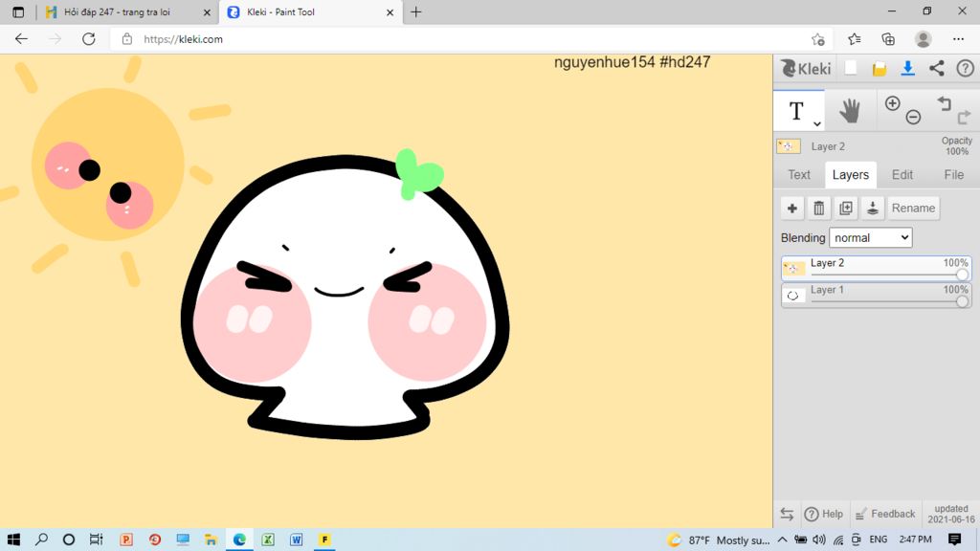Screen dimensions: 980x551
Task: Open the Kleki help question-mark icon
Action: coord(965,68)
